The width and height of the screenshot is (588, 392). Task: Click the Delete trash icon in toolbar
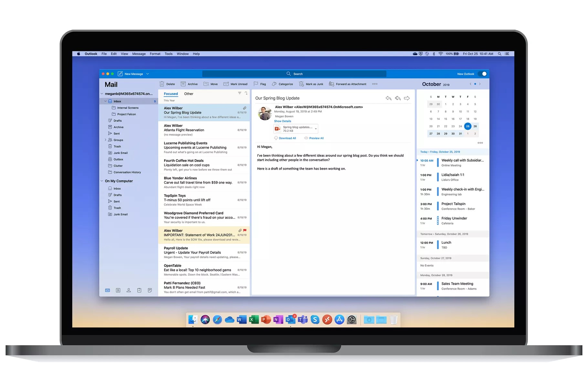[162, 84]
